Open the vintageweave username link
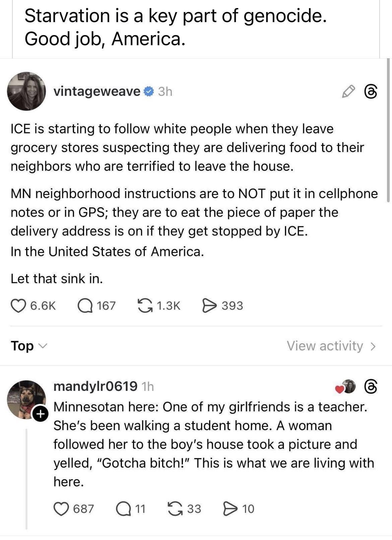392x540 pixels. click(97, 91)
